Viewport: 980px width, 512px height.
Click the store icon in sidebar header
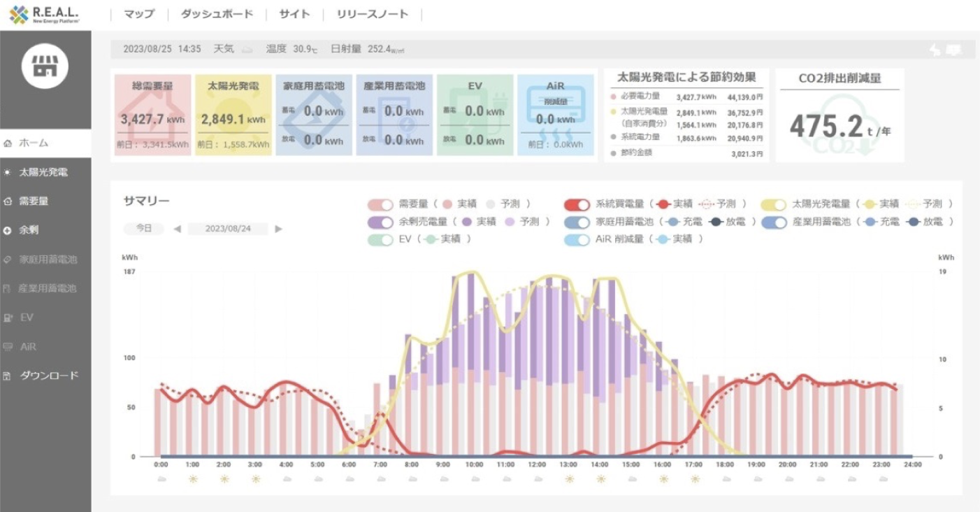[45, 65]
